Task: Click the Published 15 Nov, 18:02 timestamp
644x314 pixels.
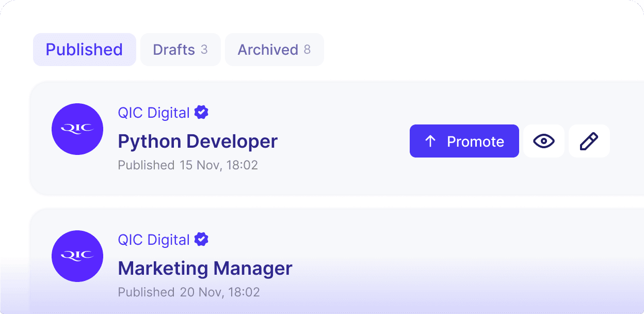Action: (188, 165)
